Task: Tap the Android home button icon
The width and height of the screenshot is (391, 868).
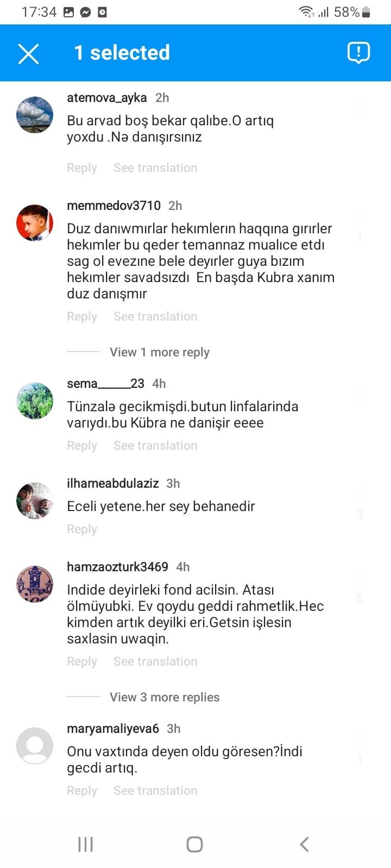Action: coord(195,844)
